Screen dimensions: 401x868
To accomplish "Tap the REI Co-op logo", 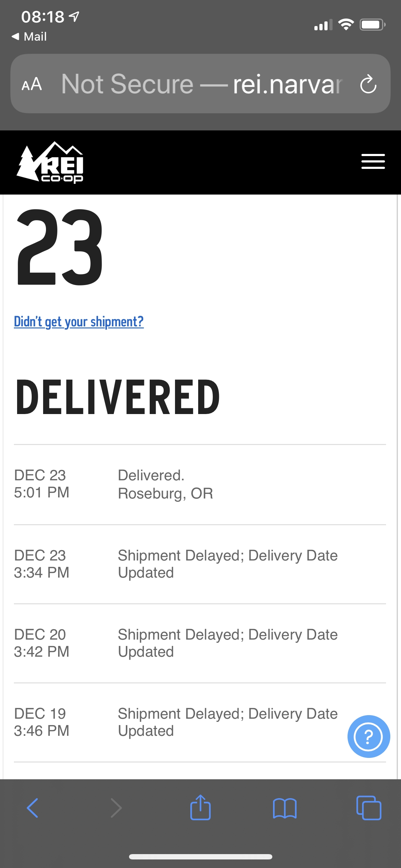I will 51,162.
